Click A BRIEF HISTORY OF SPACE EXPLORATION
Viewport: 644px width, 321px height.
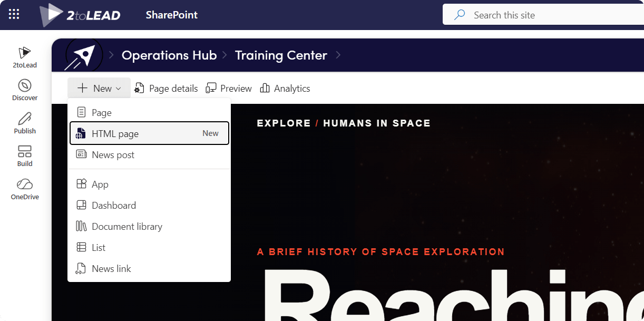click(x=381, y=252)
